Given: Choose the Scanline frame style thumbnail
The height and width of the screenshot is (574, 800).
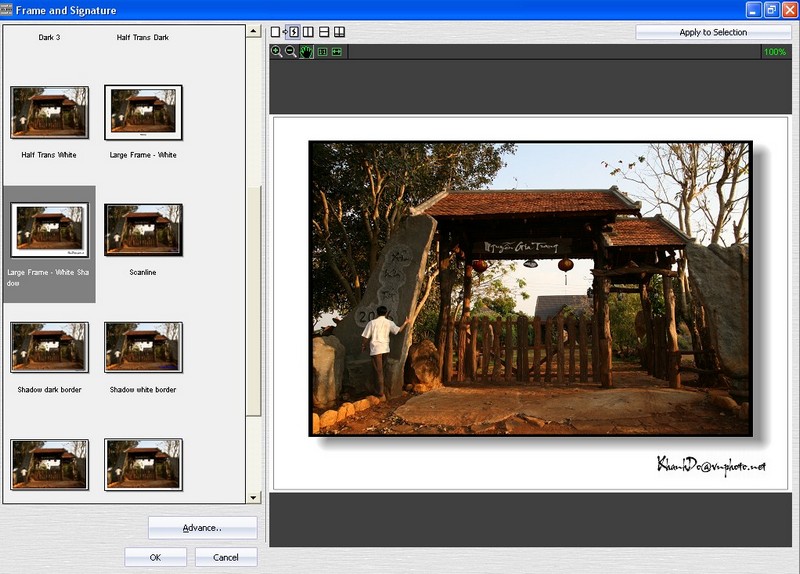Looking at the screenshot, I should tap(143, 230).
